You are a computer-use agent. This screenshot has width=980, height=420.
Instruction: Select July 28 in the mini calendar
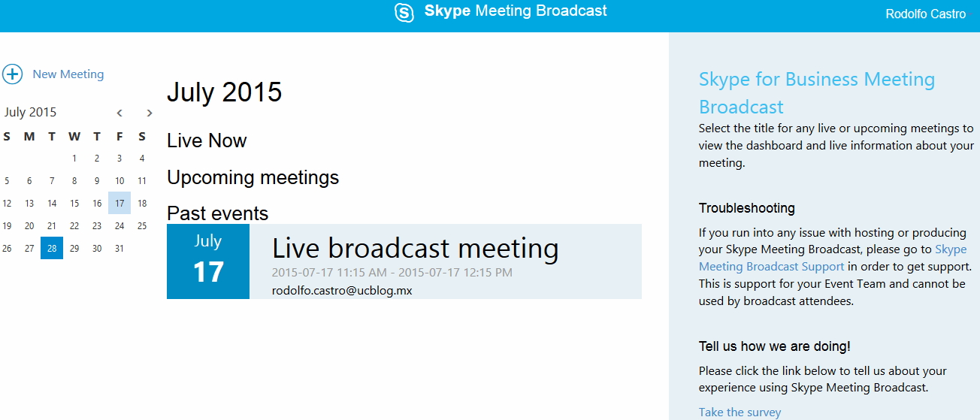(x=52, y=248)
